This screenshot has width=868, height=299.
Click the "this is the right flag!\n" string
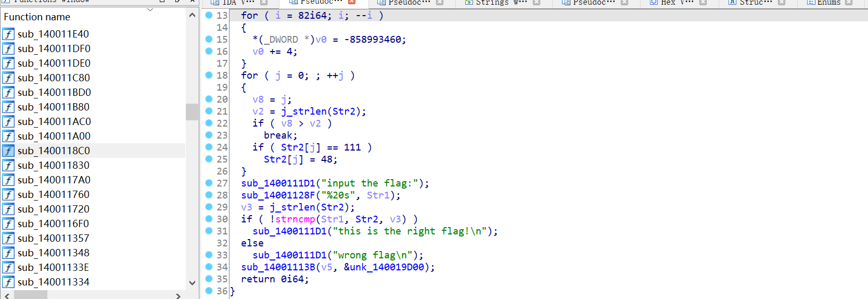pyautogui.click(x=410, y=231)
